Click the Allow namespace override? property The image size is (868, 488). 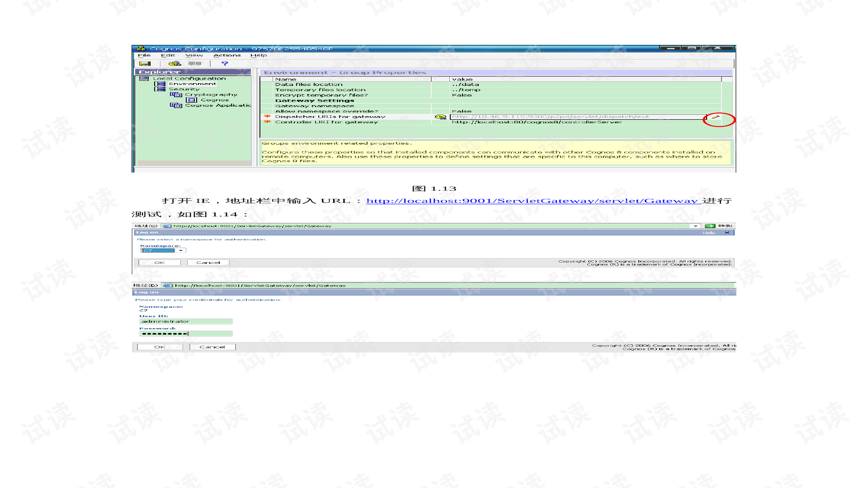(x=326, y=111)
